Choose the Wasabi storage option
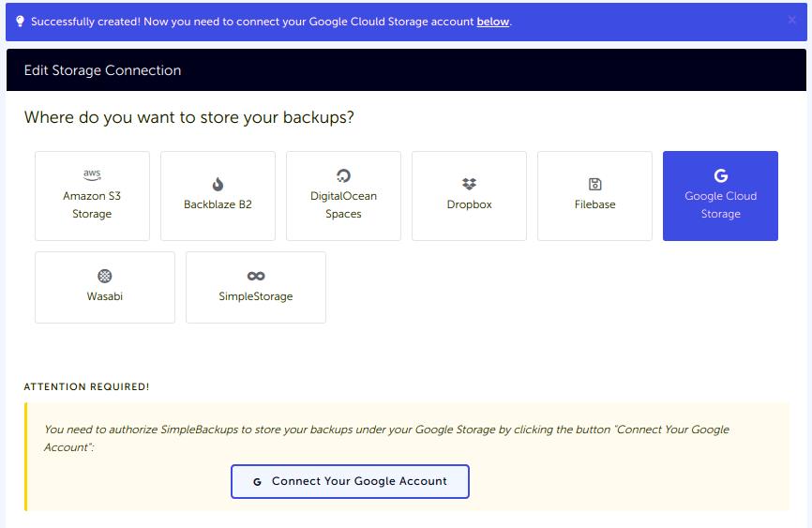This screenshot has height=528, width=812. [105, 287]
